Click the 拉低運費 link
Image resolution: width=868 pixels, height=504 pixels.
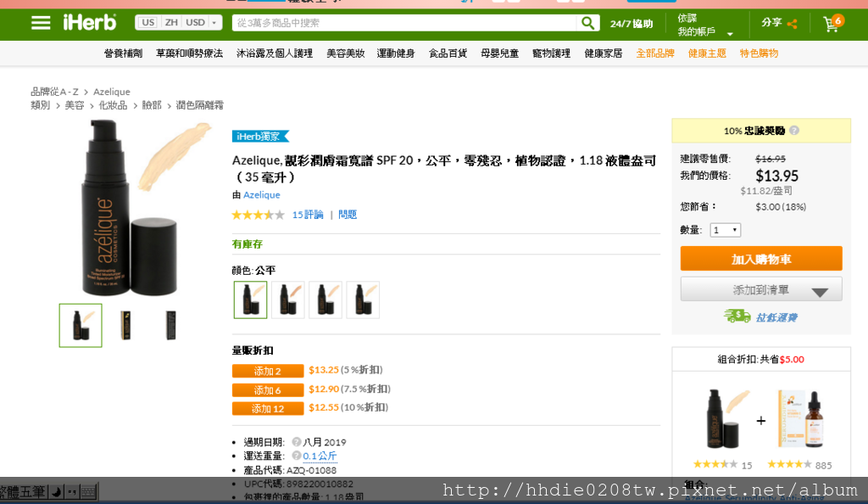click(x=776, y=317)
